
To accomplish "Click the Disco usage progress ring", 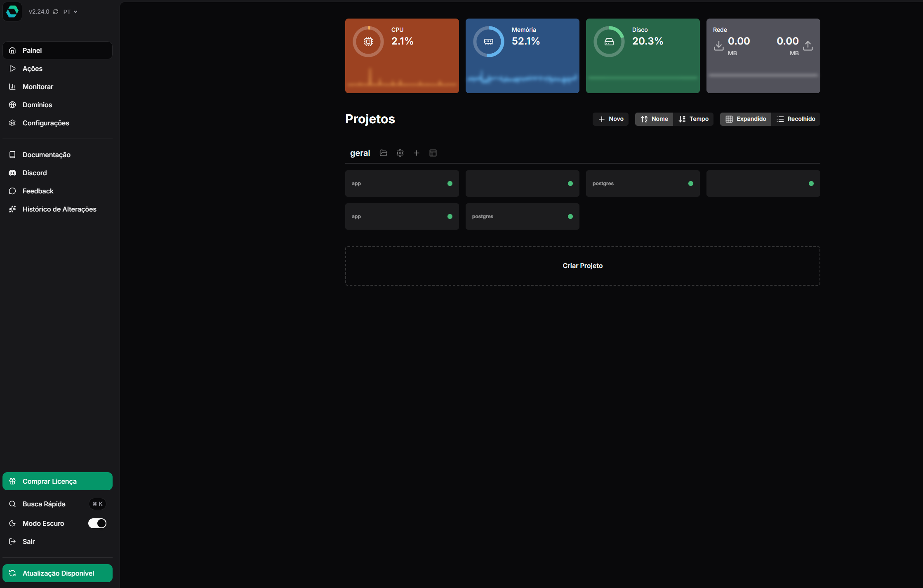I will click(x=609, y=42).
